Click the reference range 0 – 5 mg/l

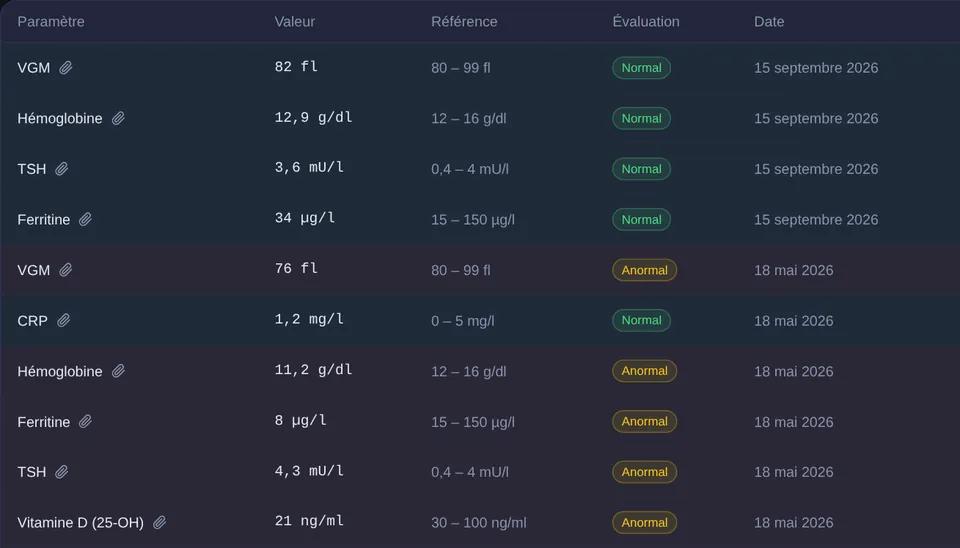coord(462,321)
